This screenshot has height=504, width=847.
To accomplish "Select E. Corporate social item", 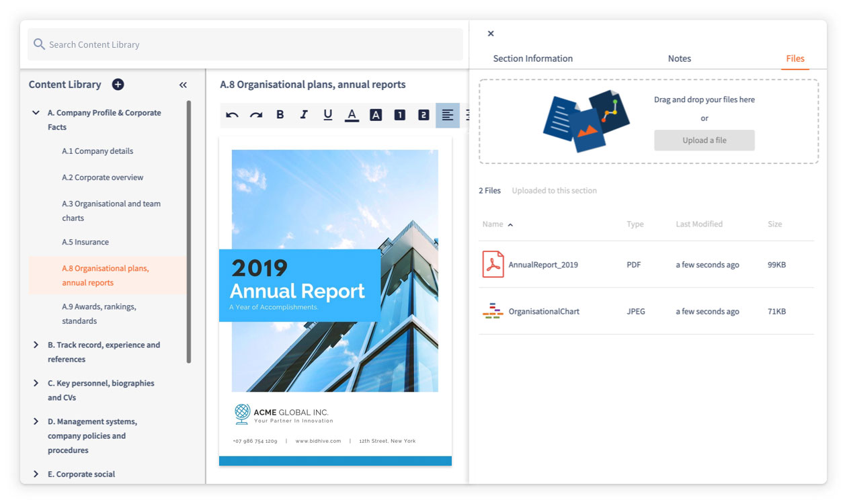I will pos(81,474).
